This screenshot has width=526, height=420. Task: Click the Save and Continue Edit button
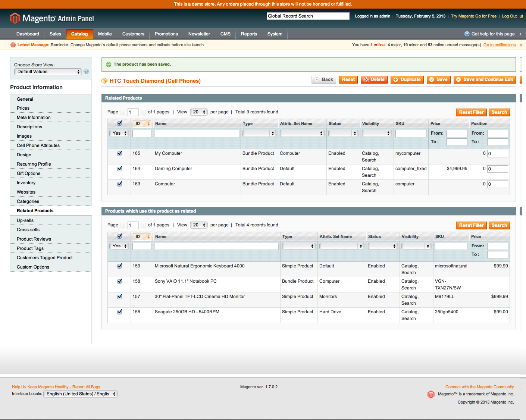pyautogui.click(x=485, y=79)
